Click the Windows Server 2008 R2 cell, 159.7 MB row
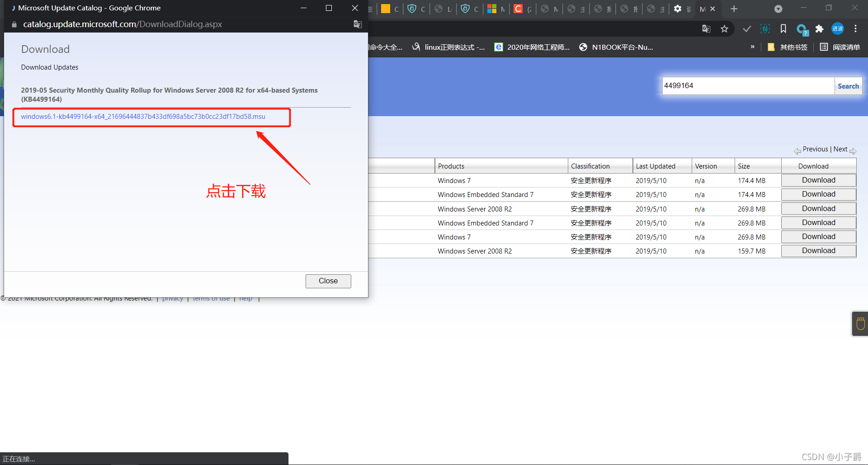The height and width of the screenshot is (465, 868). tap(475, 251)
